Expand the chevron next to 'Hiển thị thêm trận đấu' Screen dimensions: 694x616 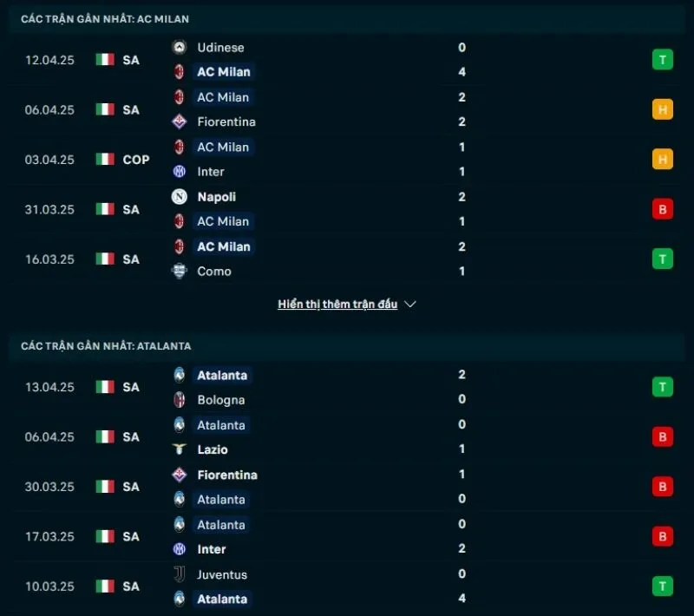[x=409, y=305]
